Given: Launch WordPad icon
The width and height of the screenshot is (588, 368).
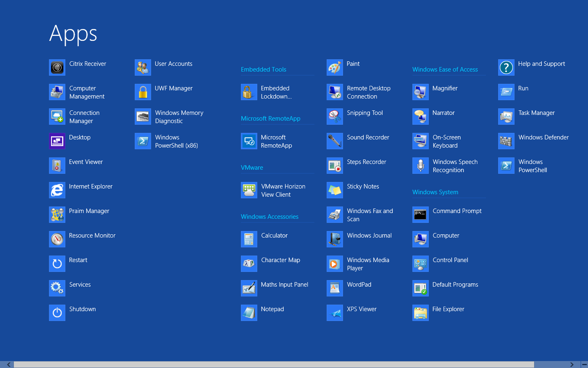Looking at the screenshot, I should coord(335,288).
